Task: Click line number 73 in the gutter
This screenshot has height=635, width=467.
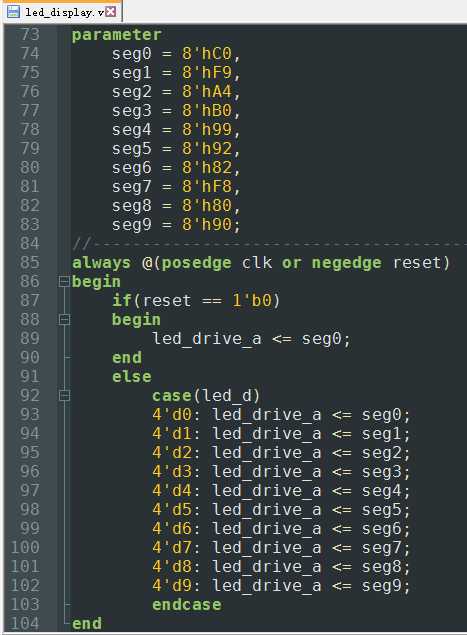Action: point(30,34)
